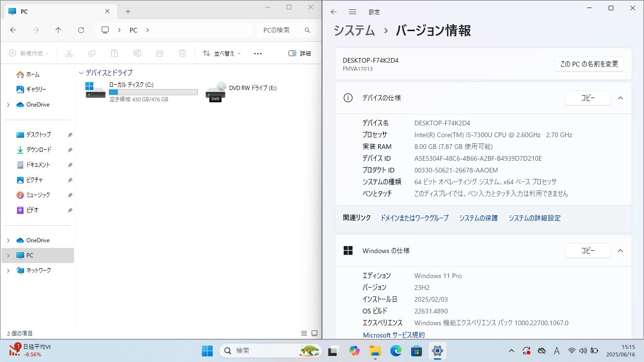This screenshot has height=362, width=644.
Task: Click the PCの検索 search field
Action: [x=286, y=30]
